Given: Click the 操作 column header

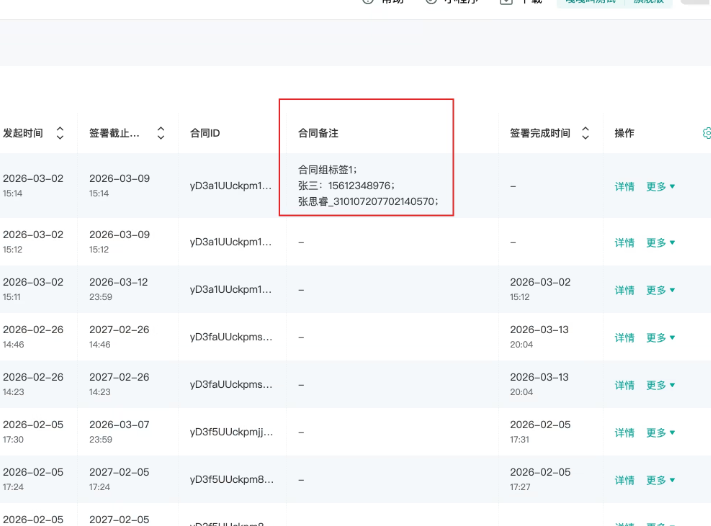Looking at the screenshot, I should (624, 133).
